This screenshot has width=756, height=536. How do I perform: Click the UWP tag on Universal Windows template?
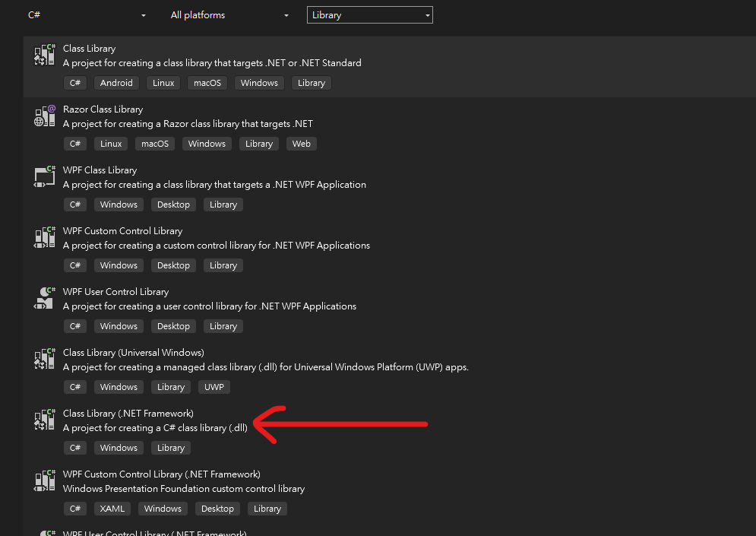click(214, 387)
